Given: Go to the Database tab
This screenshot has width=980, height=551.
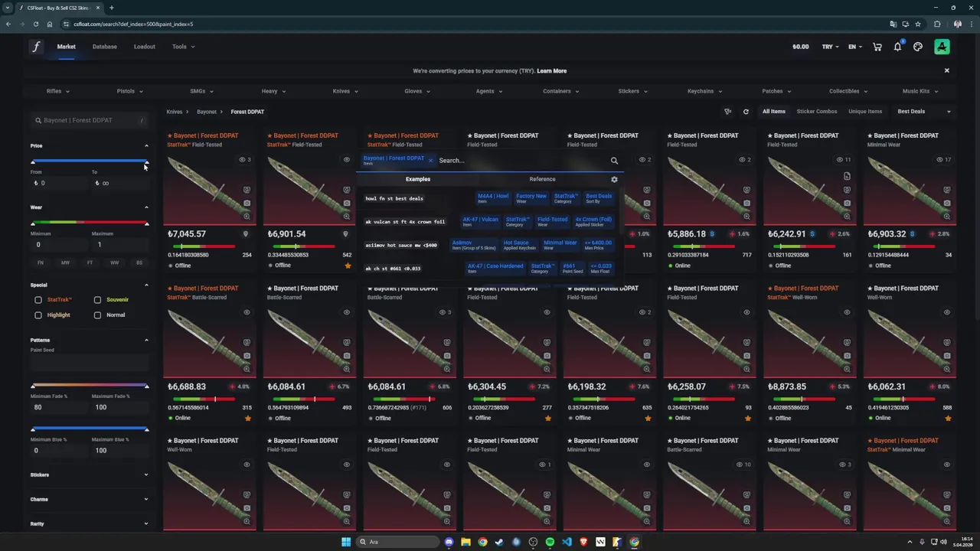Looking at the screenshot, I should point(105,47).
